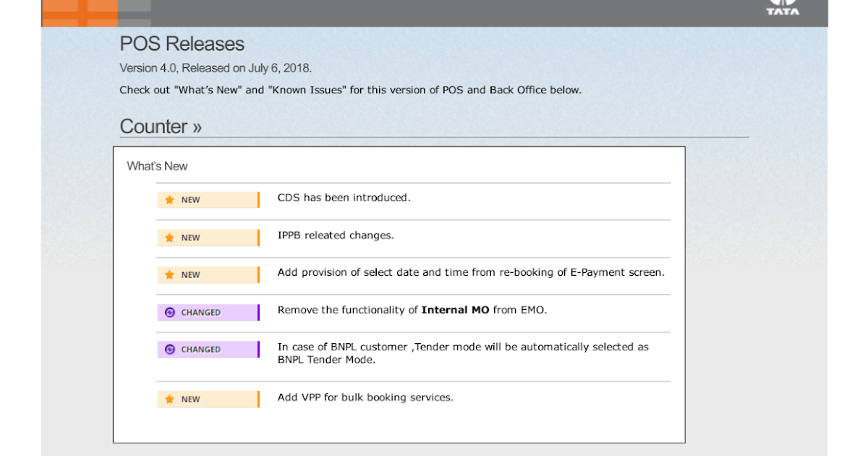Click the star icon on E-Payment screen entry

169,274
